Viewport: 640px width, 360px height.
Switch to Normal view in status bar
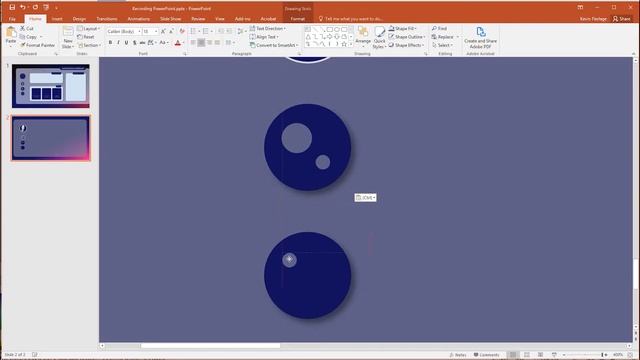tap(513, 355)
